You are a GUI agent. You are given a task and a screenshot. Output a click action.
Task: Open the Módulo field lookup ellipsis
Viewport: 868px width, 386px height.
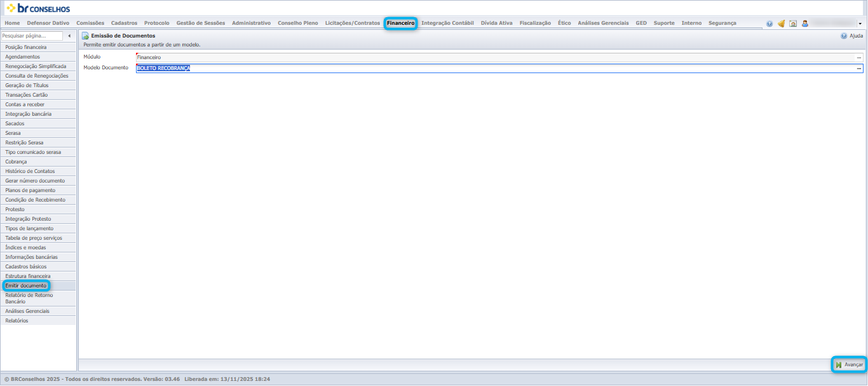point(858,57)
